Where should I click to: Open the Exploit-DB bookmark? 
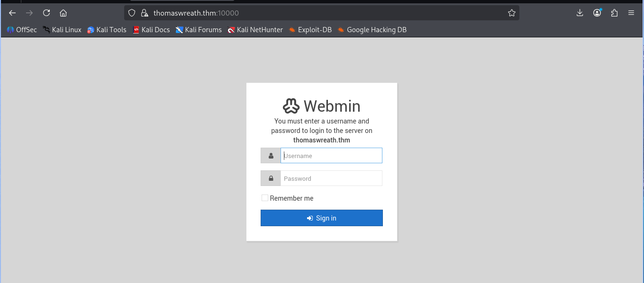click(x=310, y=30)
